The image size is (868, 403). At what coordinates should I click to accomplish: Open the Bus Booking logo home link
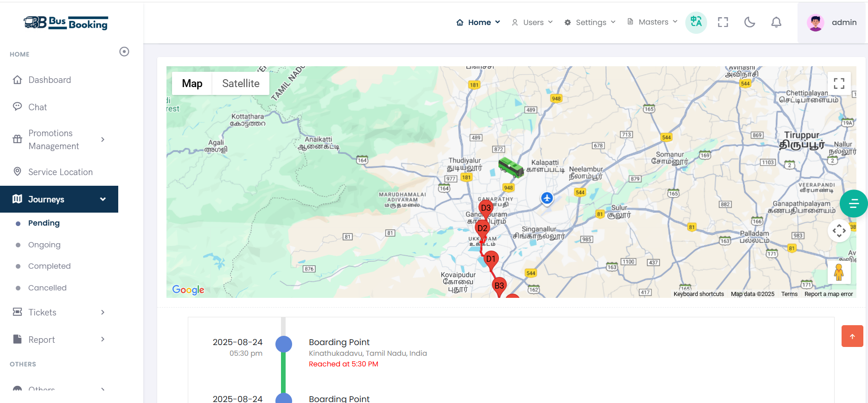tap(65, 22)
